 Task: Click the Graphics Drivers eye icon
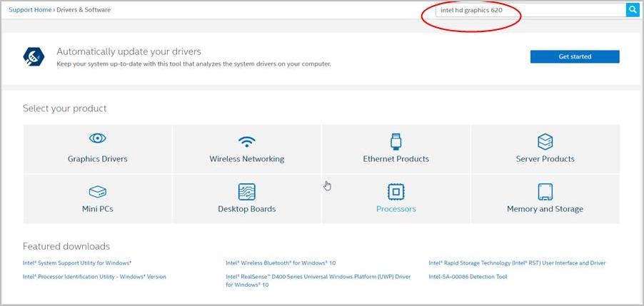[x=97, y=138]
